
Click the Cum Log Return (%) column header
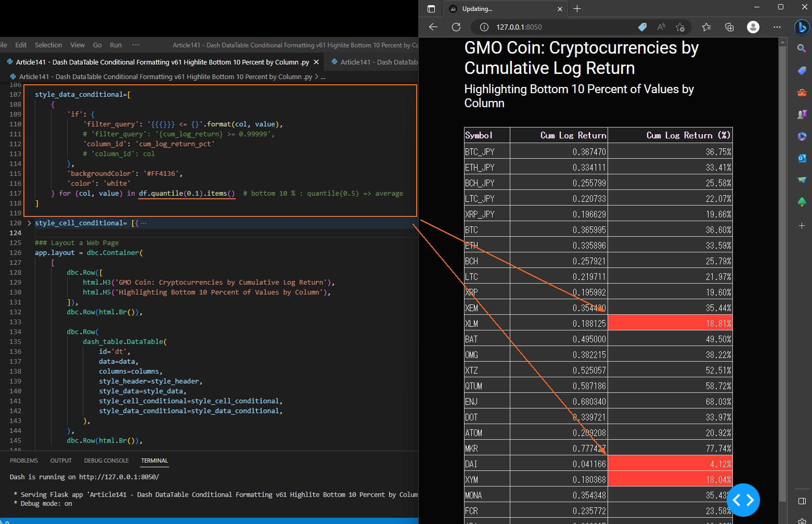[x=670, y=135]
